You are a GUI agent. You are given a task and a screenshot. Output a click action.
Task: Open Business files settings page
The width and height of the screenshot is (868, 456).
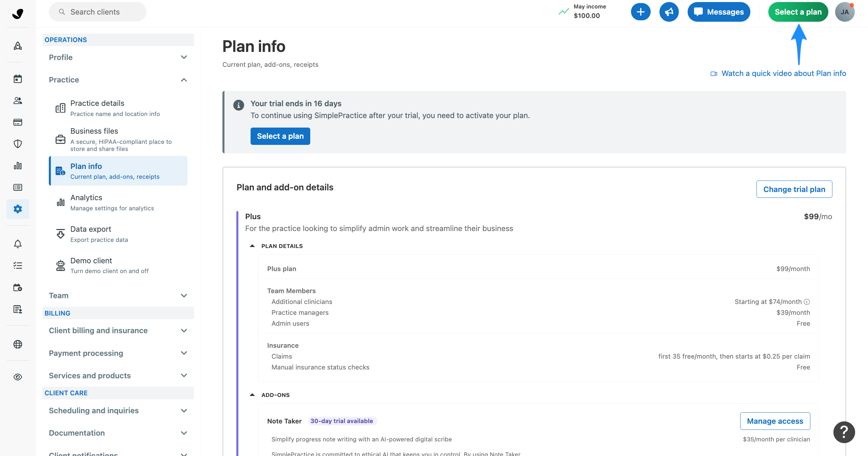click(x=118, y=139)
